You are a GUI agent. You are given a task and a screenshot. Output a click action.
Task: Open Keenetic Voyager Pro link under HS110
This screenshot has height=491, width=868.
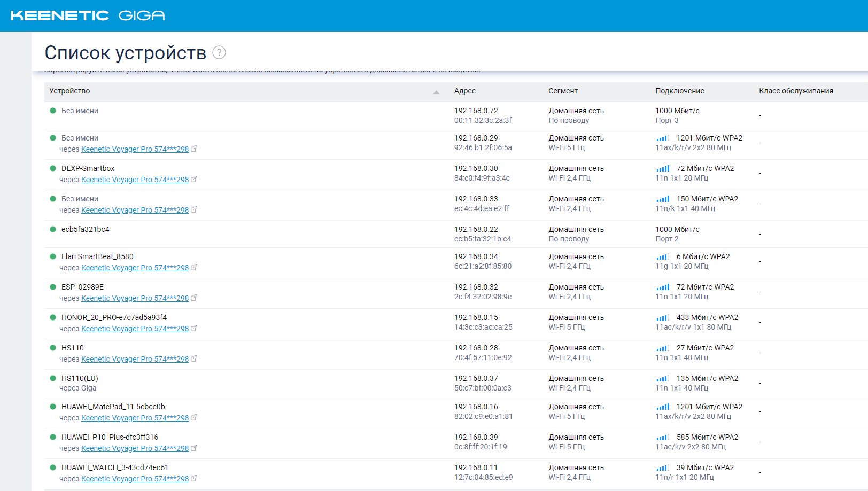(x=135, y=359)
